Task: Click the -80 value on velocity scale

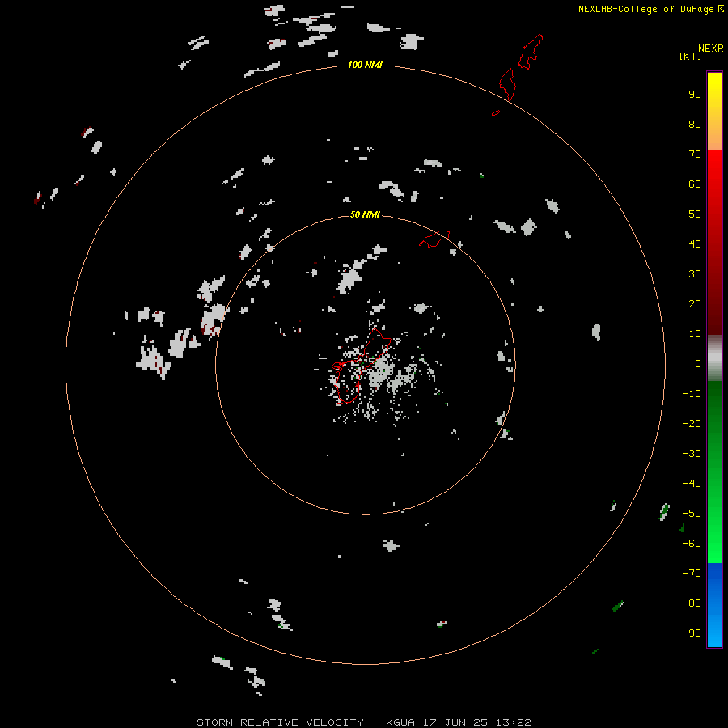Action: [692, 603]
